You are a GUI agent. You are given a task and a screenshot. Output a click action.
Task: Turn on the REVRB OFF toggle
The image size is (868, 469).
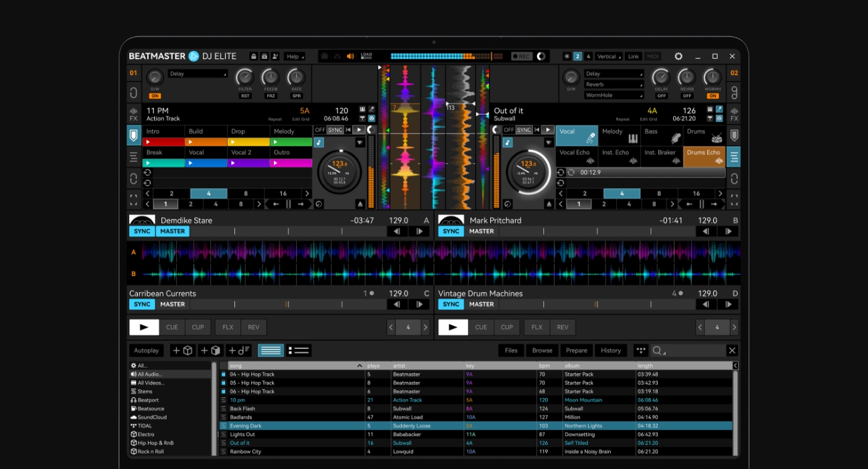point(686,96)
